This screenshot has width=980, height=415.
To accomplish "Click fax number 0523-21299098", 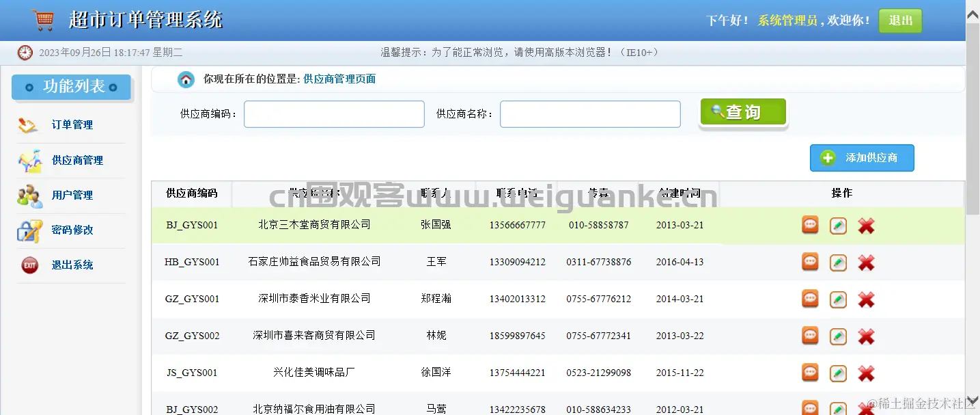I will [598, 373].
